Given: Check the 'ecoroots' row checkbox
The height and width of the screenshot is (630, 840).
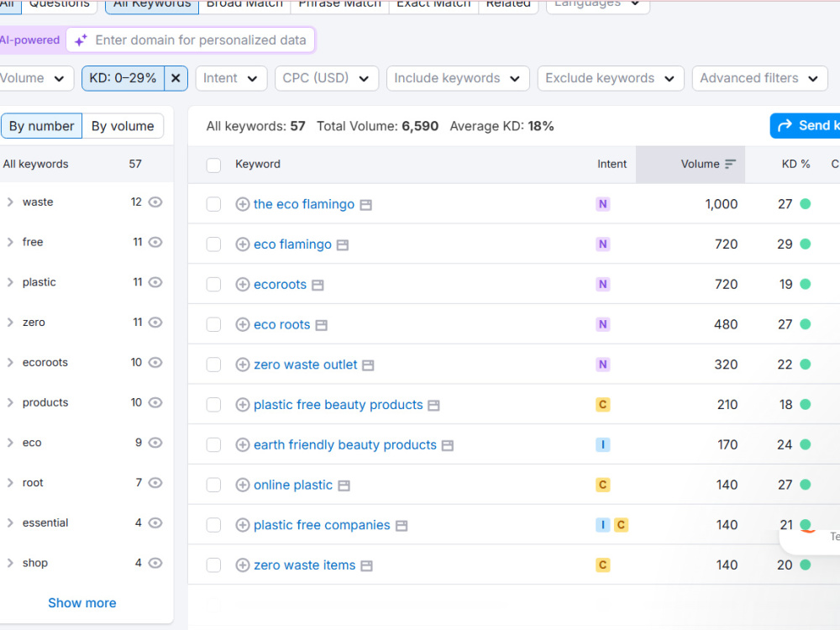Looking at the screenshot, I should pyautogui.click(x=213, y=285).
